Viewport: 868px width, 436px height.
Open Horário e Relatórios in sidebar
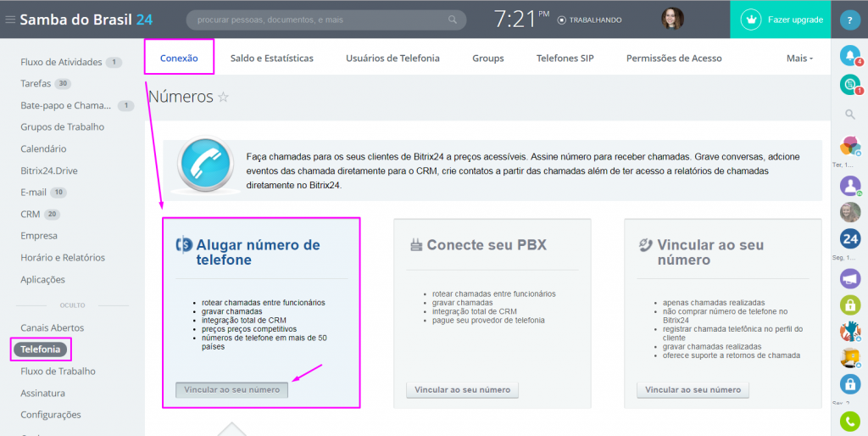tap(63, 258)
